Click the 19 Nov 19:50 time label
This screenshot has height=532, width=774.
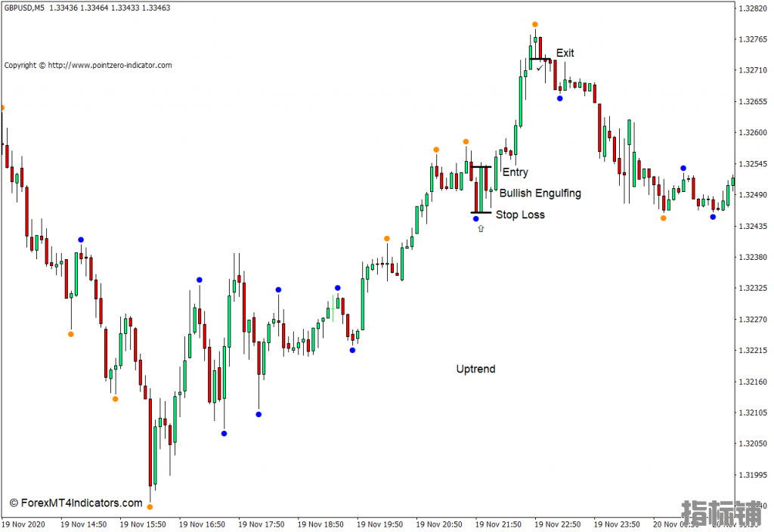tap(379, 524)
